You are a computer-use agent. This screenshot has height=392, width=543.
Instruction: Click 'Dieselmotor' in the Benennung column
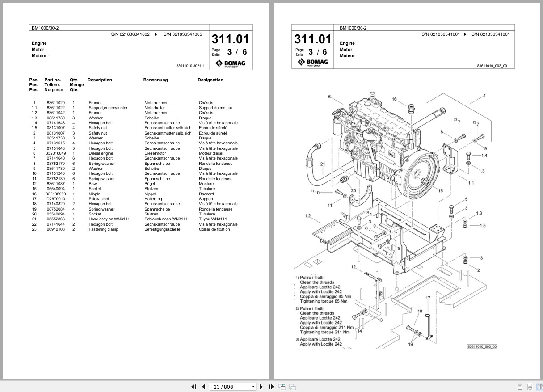pyautogui.click(x=155, y=153)
